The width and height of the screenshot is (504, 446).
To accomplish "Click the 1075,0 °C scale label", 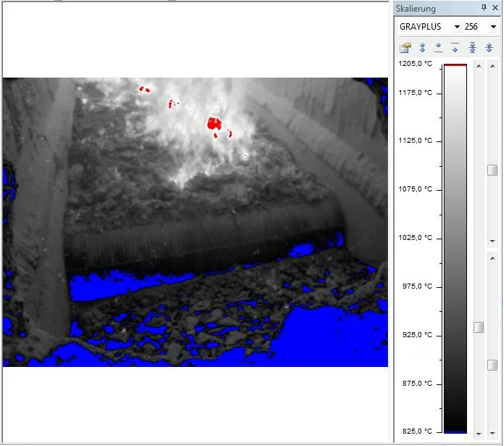I will (x=416, y=189).
